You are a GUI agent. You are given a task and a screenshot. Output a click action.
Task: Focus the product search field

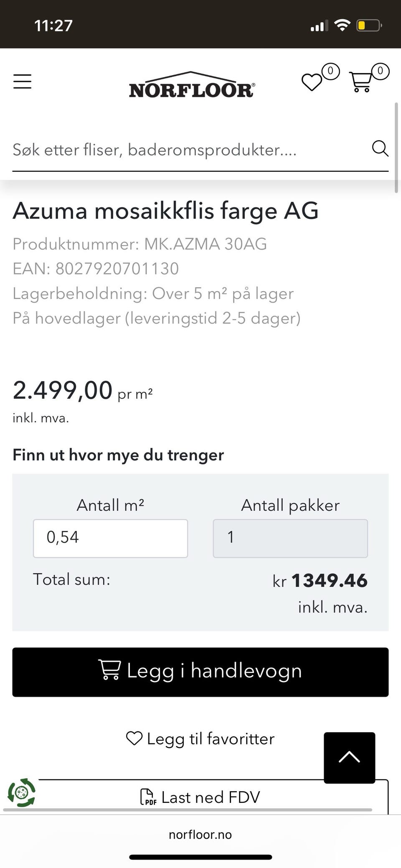tap(188, 150)
